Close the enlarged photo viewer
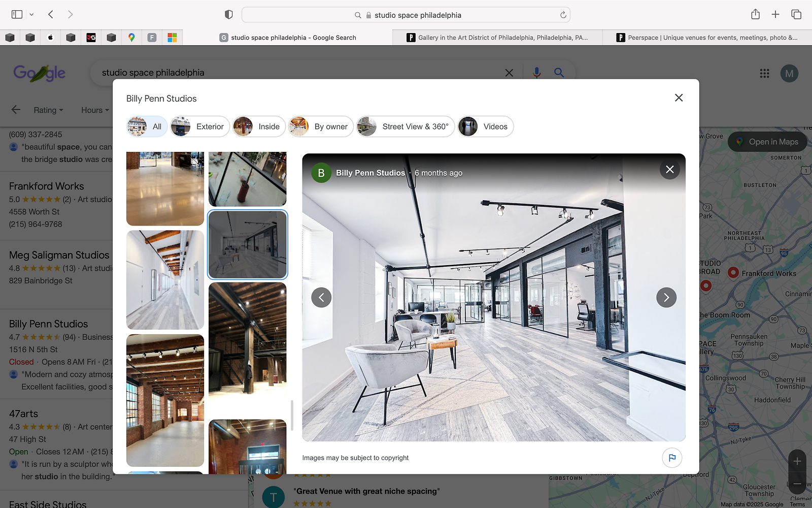This screenshot has height=508, width=812. tap(669, 170)
